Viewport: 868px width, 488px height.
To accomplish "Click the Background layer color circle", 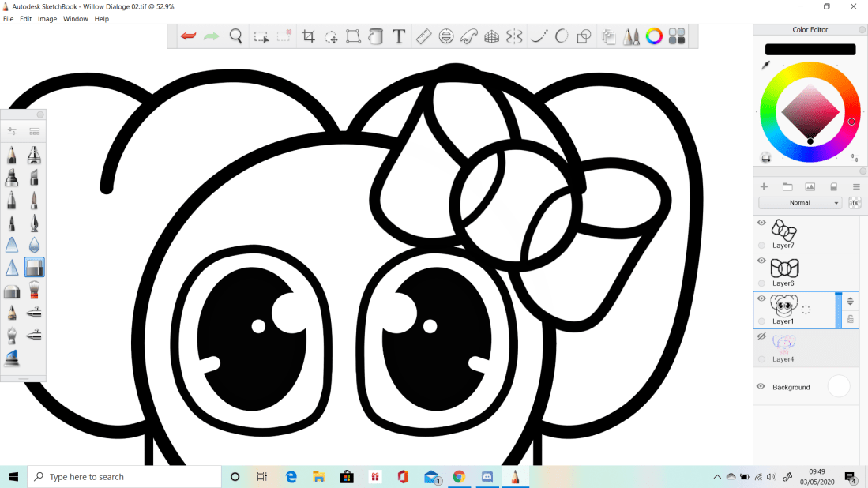I will click(x=838, y=386).
